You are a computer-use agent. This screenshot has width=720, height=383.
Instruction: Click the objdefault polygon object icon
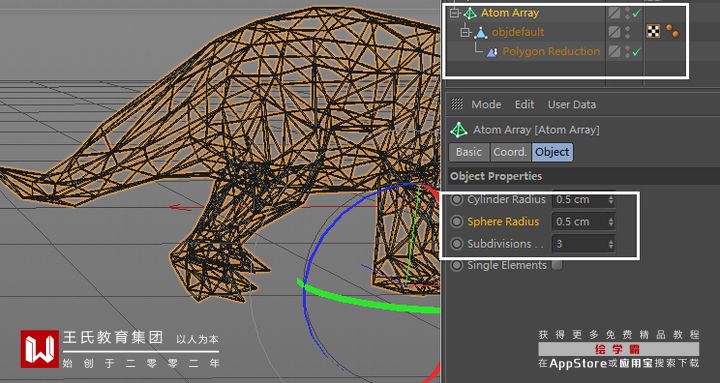[x=480, y=33]
